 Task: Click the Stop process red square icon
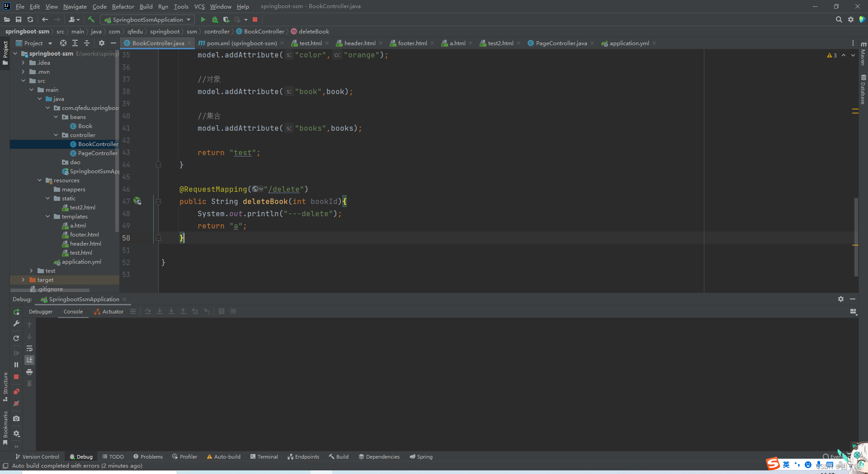(255, 19)
